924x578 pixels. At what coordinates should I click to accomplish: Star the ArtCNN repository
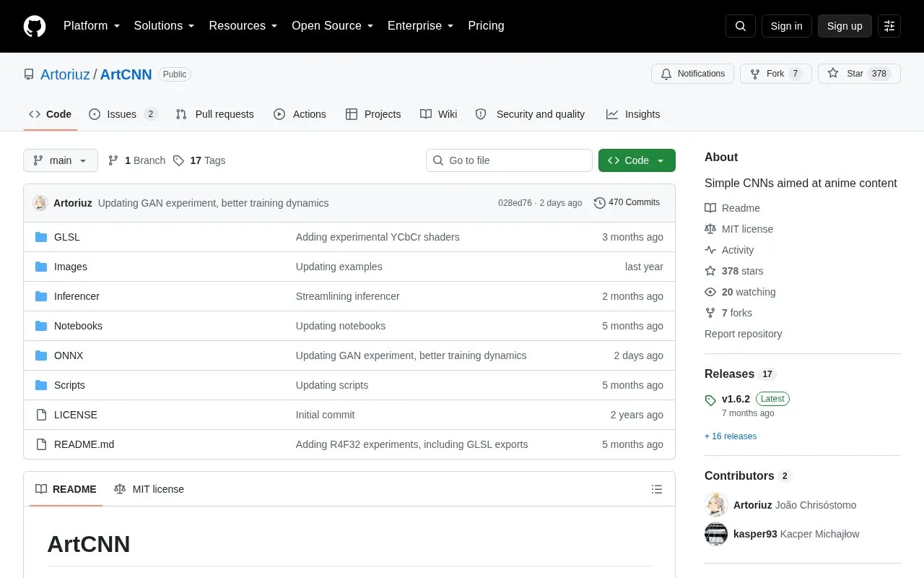(859, 74)
